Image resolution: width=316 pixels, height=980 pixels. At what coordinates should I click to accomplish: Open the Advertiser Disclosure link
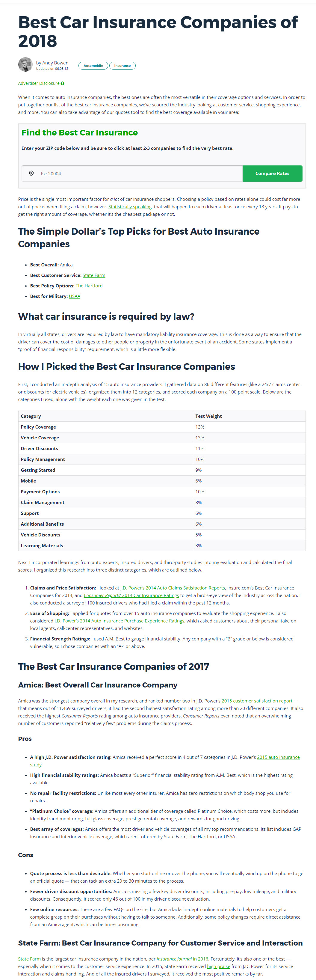39,83
